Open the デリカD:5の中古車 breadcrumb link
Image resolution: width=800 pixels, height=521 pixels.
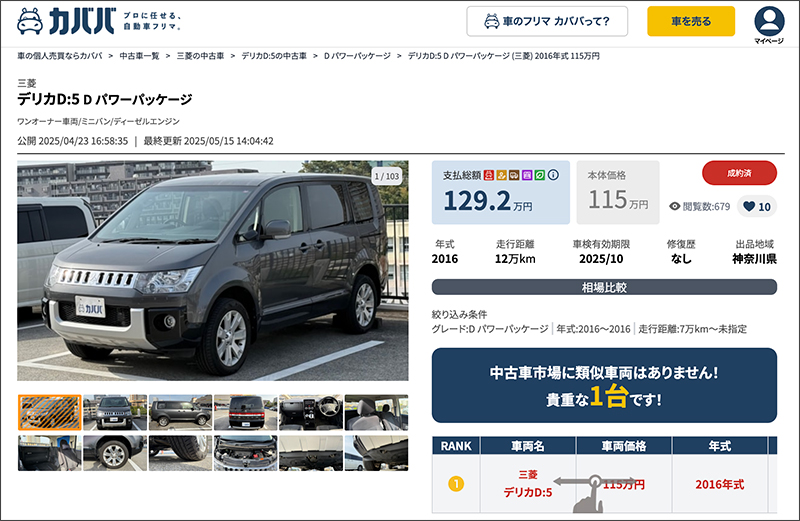274,56
